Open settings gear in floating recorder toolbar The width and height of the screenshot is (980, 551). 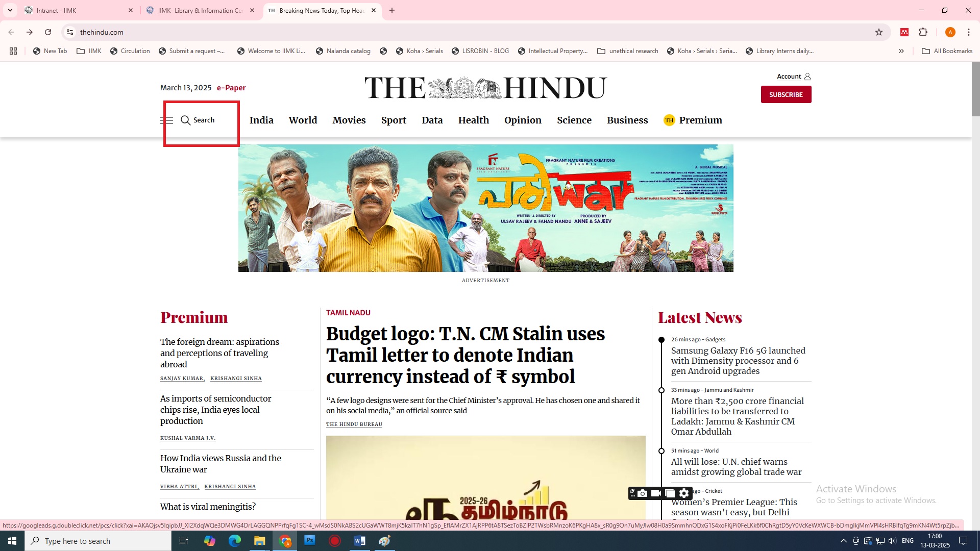point(684,493)
